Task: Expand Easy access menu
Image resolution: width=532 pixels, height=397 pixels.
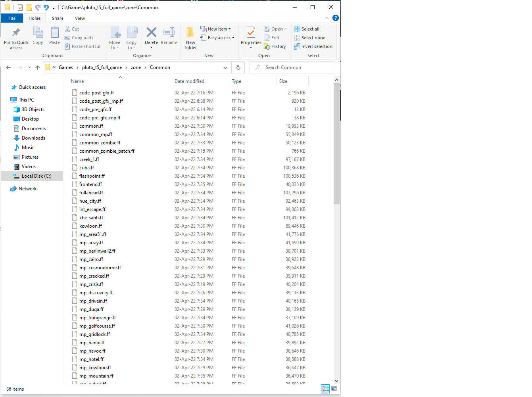Action: coord(217,38)
